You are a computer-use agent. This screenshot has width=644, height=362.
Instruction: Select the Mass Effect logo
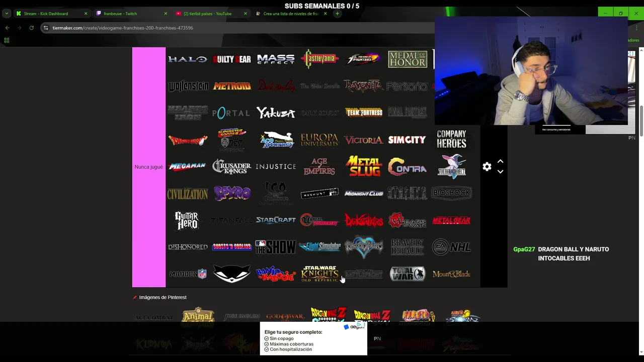[x=276, y=59]
